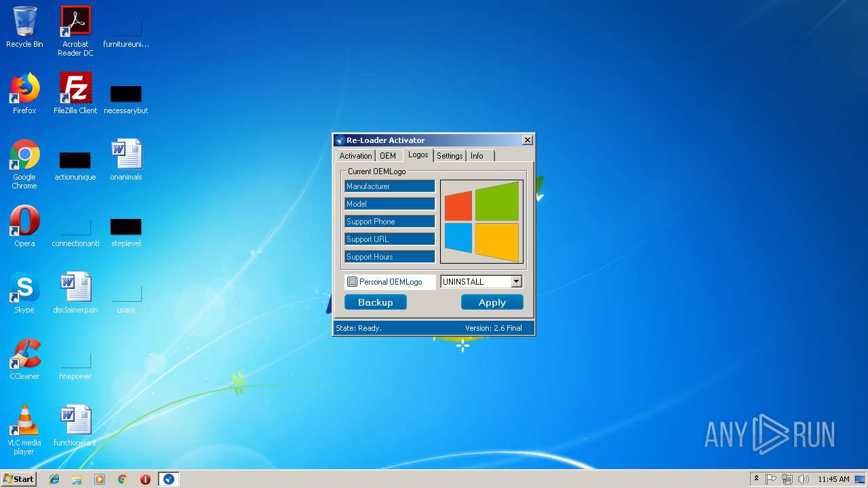Enable the Personal OEMLogo checkbox
The width and height of the screenshot is (868, 488).
[x=352, y=282]
